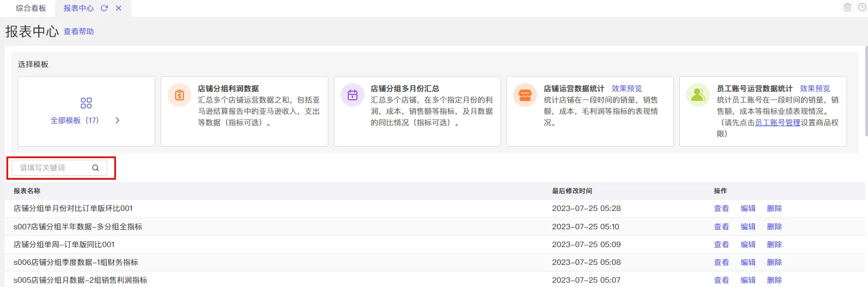Click 查看 for 店铺分组单周-订单版同比001
Image resolution: width=868 pixels, height=287 pixels.
[721, 244]
